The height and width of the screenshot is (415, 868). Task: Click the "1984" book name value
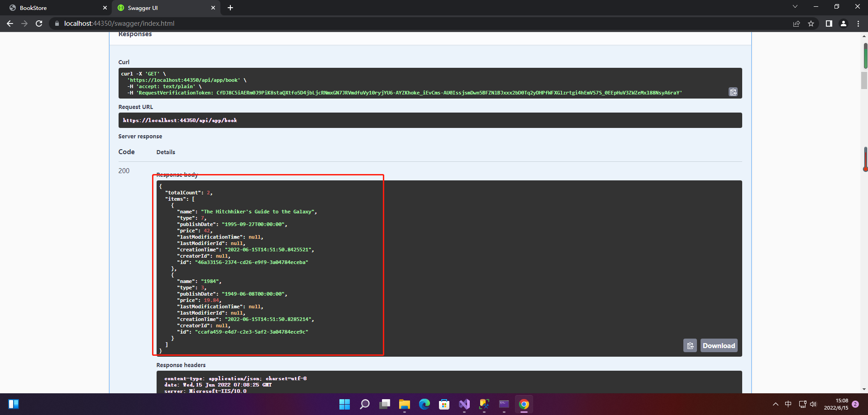tap(210, 281)
